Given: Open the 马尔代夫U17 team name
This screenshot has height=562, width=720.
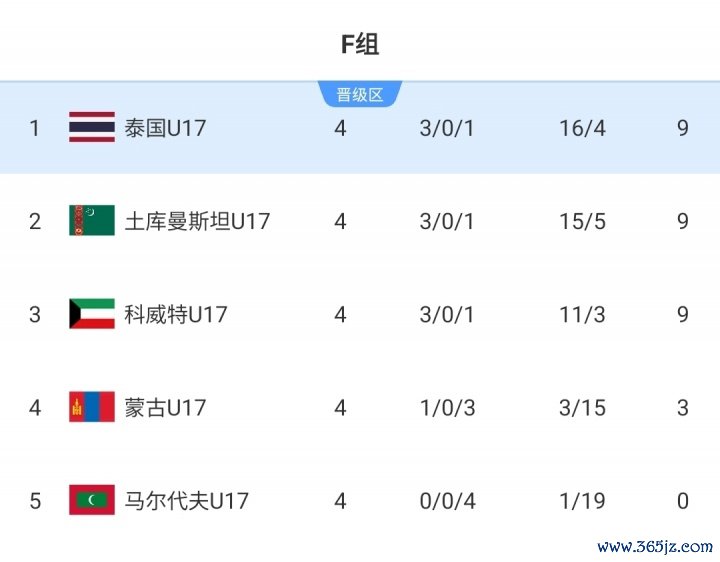Looking at the screenshot, I should tap(186, 500).
